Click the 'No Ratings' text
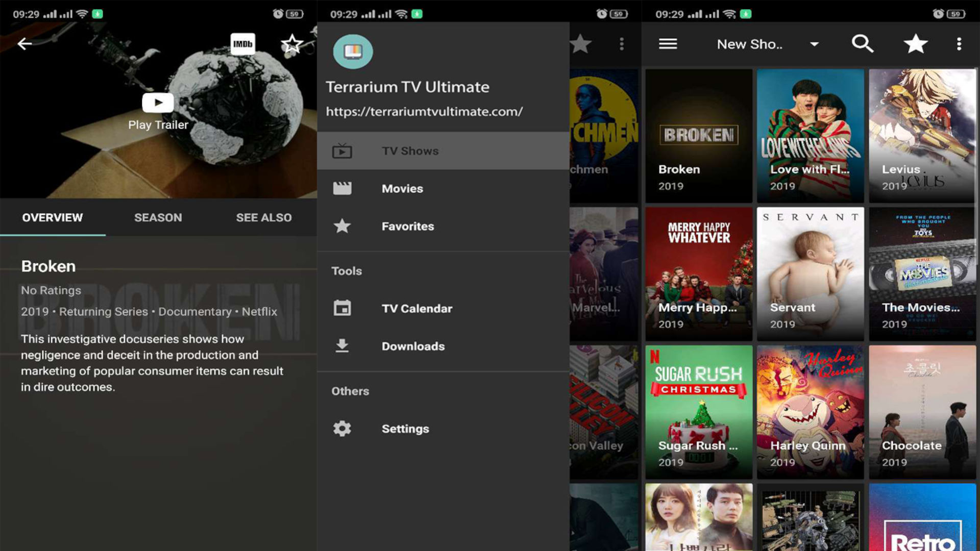 pyautogui.click(x=51, y=290)
